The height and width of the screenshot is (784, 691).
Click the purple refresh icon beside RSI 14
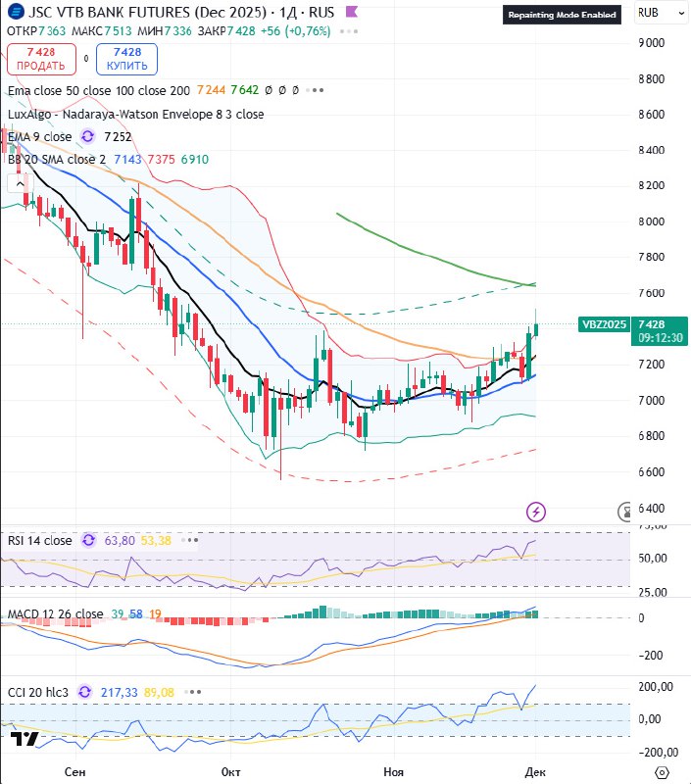(89, 540)
